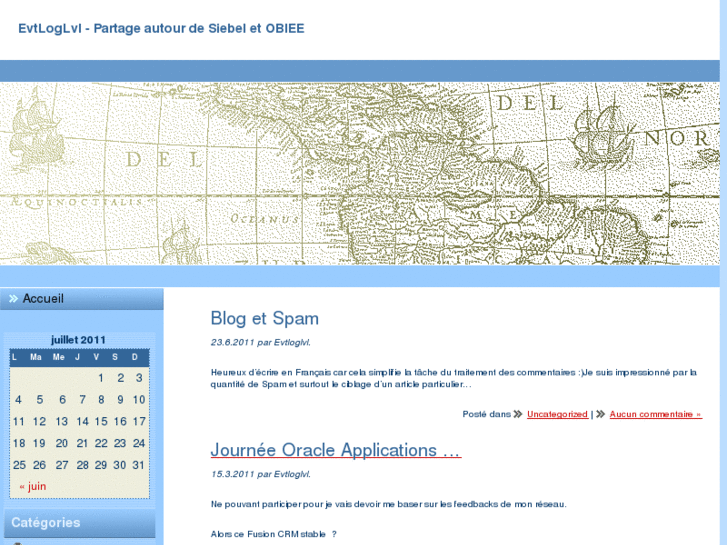Click the juillet 2011 calendar caption
The width and height of the screenshot is (727, 545).
pos(78,340)
